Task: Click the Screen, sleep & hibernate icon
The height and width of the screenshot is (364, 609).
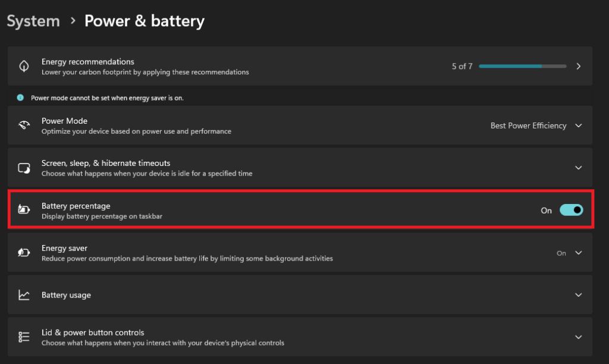Action: coord(24,168)
